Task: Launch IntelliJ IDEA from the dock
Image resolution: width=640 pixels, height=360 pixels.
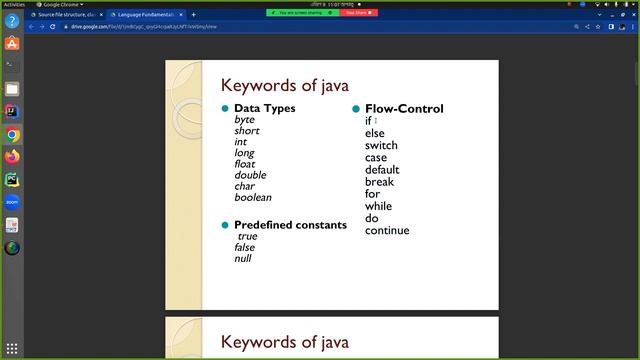Action: [12, 111]
